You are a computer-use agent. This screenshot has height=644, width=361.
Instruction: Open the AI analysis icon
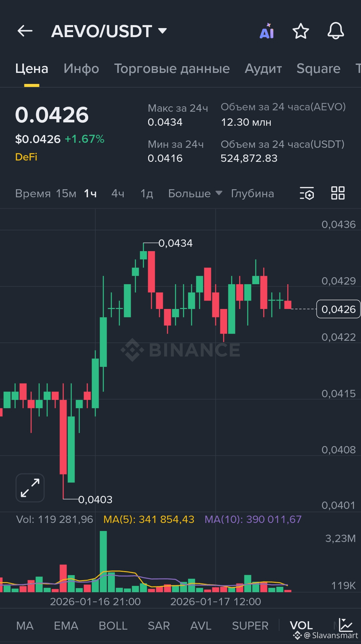click(x=267, y=31)
